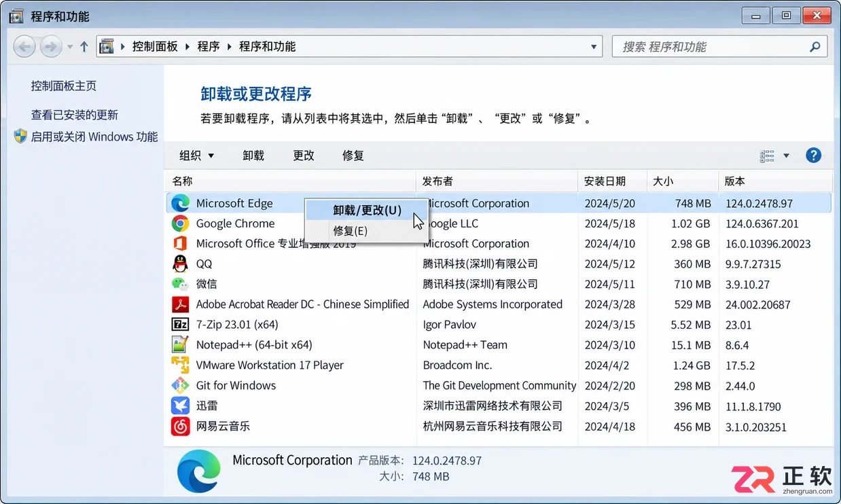Select the 网易云音乐 program name

tap(223, 427)
